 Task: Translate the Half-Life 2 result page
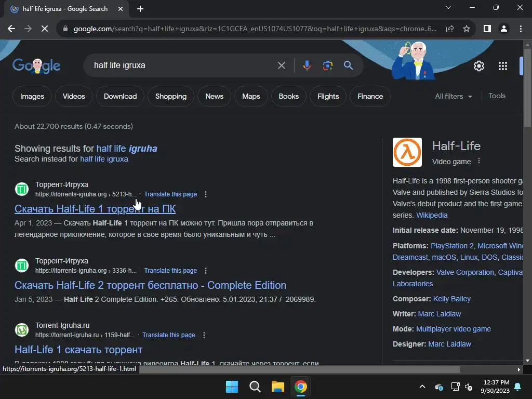pyautogui.click(x=170, y=271)
